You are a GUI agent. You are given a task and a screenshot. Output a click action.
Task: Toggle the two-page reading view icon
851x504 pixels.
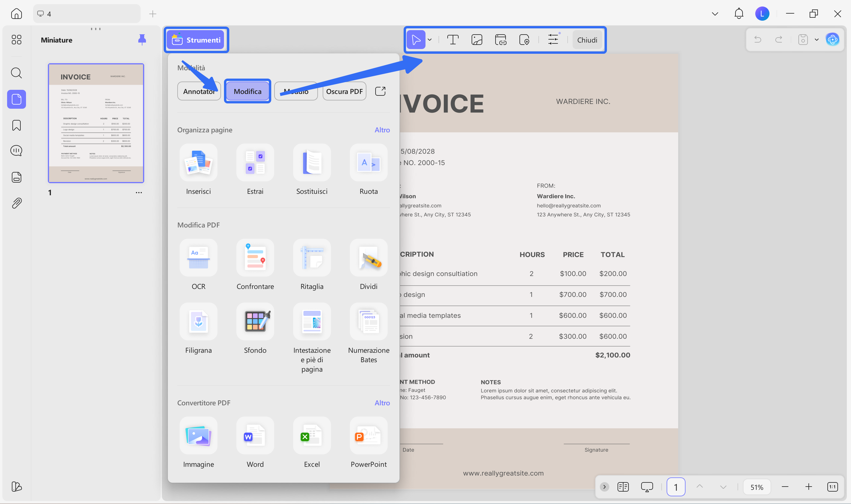coord(623,487)
